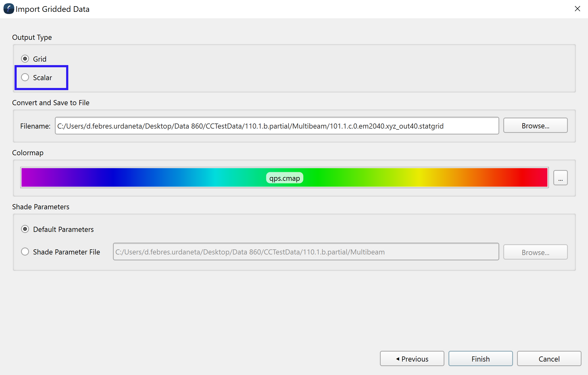Choose Default Parameters for shading
The width and height of the screenshot is (588, 375).
click(25, 229)
